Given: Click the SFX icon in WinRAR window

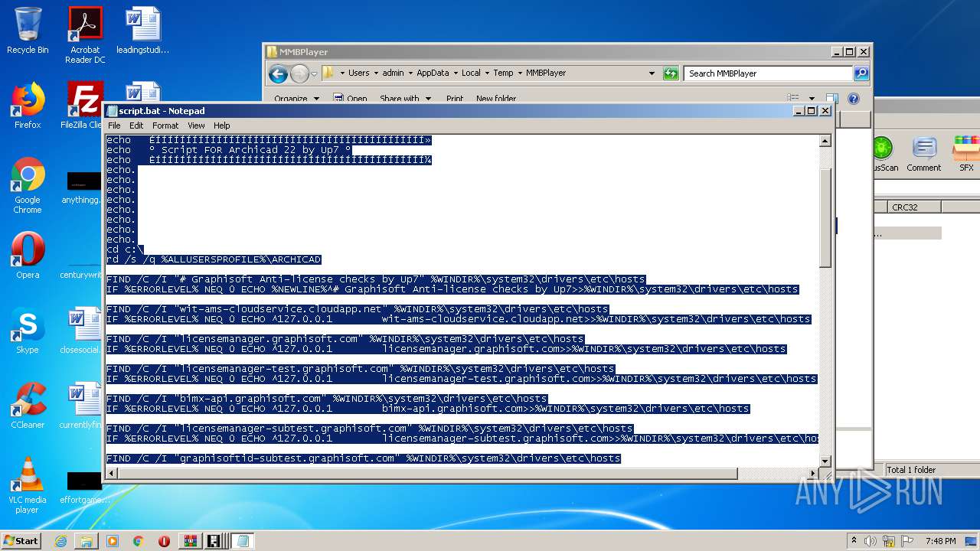Looking at the screenshot, I should pyautogui.click(x=966, y=154).
